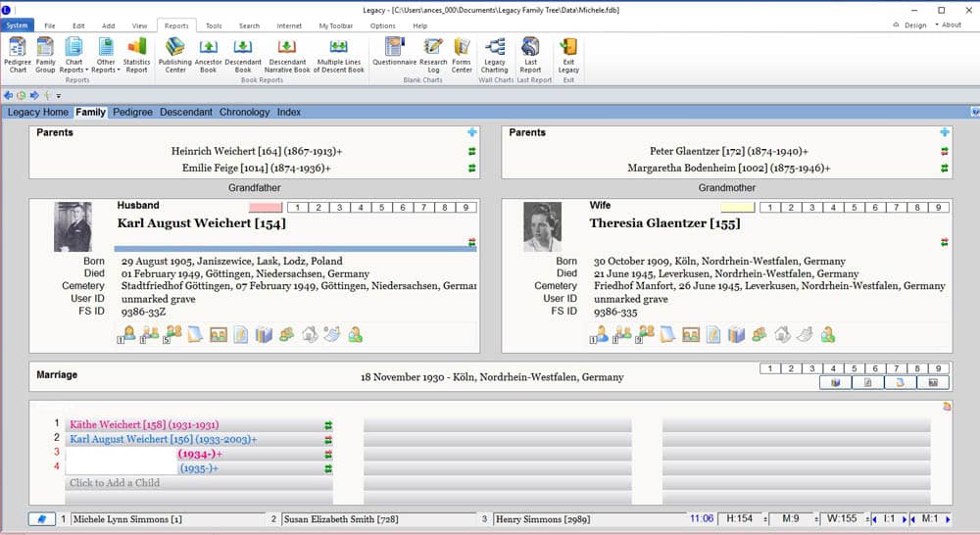Open quick access toolbar customize arrow

pos(59,96)
